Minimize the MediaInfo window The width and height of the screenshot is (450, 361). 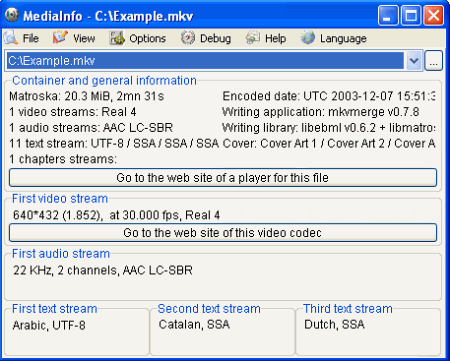[388, 15]
